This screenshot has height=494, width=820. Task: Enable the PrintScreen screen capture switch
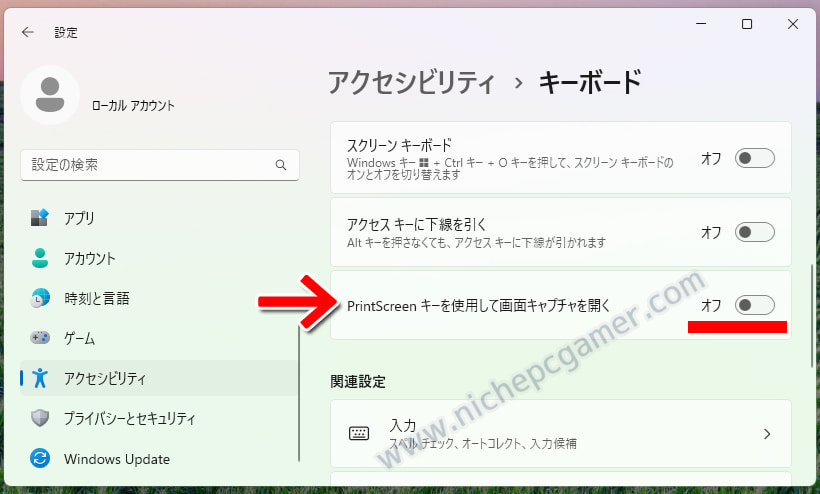coord(755,305)
